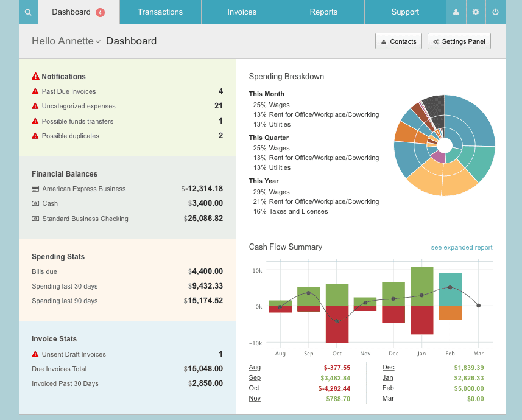Click the Notifications heading warning icon

coord(35,76)
